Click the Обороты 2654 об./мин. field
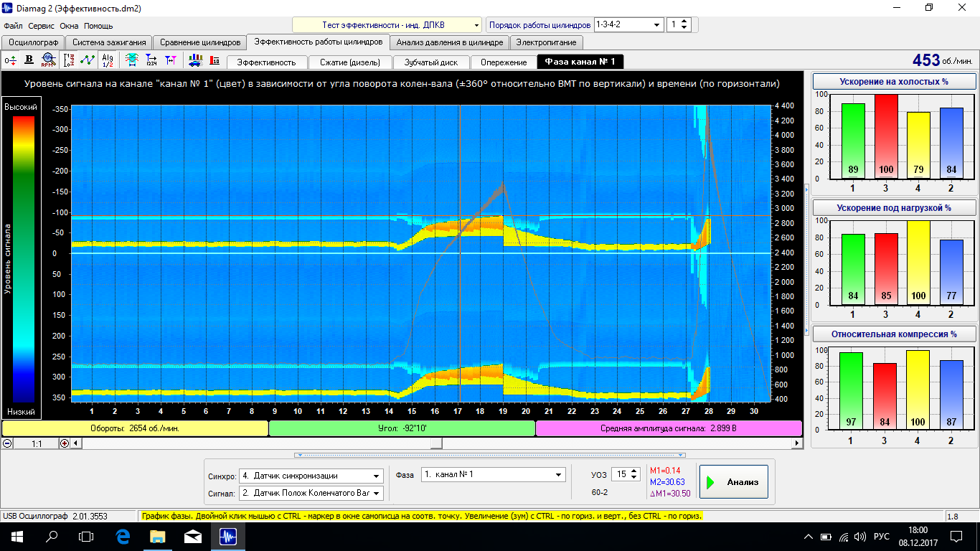 135,428
